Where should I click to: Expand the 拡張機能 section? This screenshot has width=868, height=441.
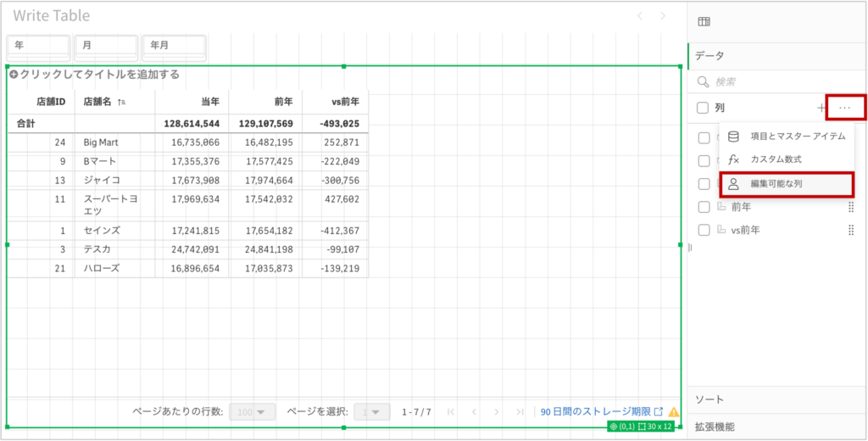click(714, 427)
